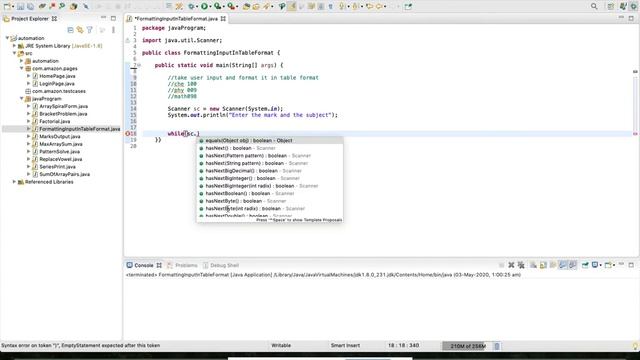Switch to the Debug Shell tab
This screenshot has width=640, height=360.
coord(221,265)
